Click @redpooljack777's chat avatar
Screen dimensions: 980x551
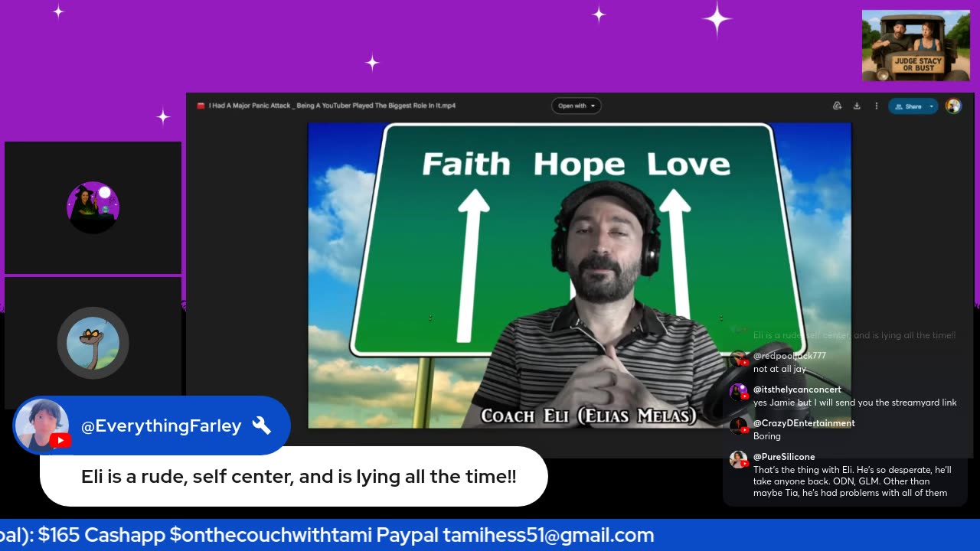tap(738, 359)
